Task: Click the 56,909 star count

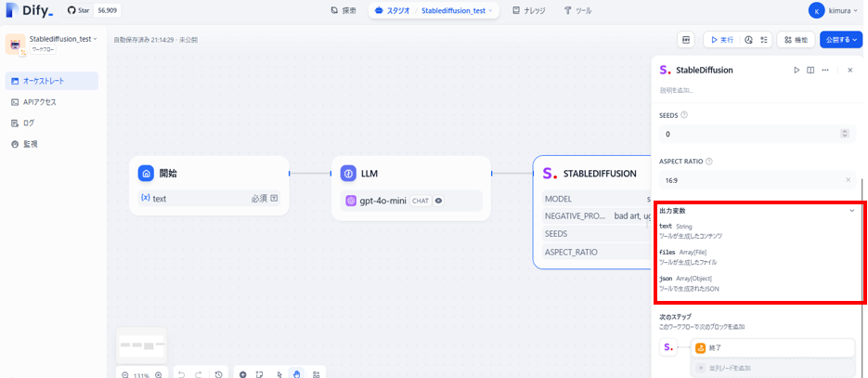Action: (x=109, y=10)
